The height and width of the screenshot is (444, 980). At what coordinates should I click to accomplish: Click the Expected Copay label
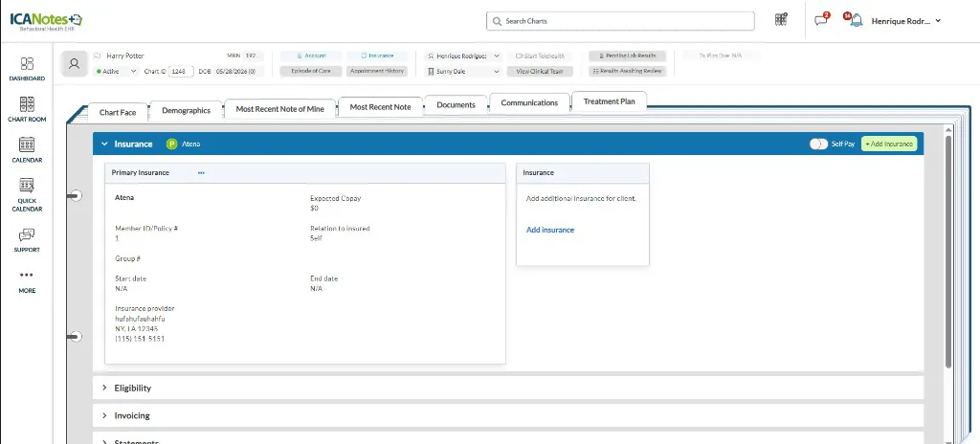click(336, 198)
